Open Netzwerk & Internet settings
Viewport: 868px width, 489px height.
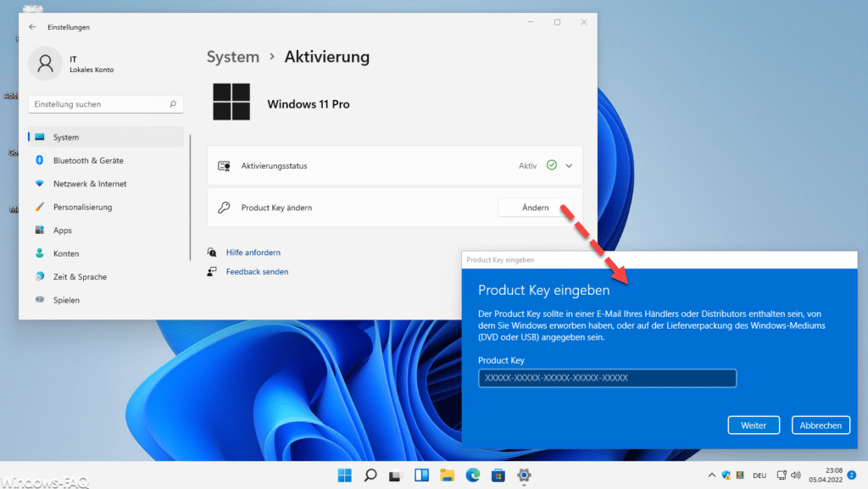tap(105, 184)
